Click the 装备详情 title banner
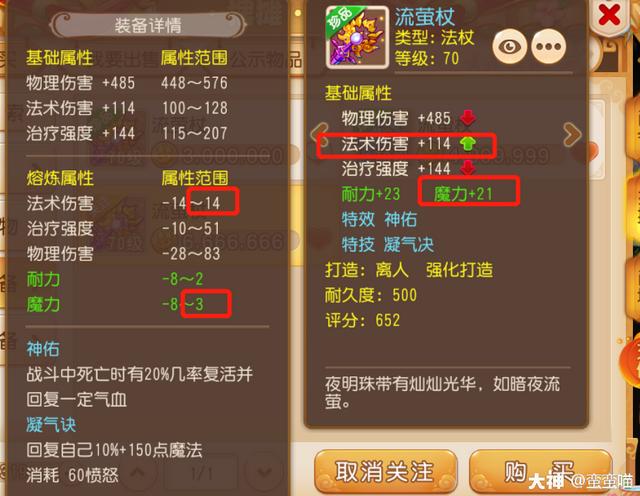The width and height of the screenshot is (640, 496). (148, 25)
